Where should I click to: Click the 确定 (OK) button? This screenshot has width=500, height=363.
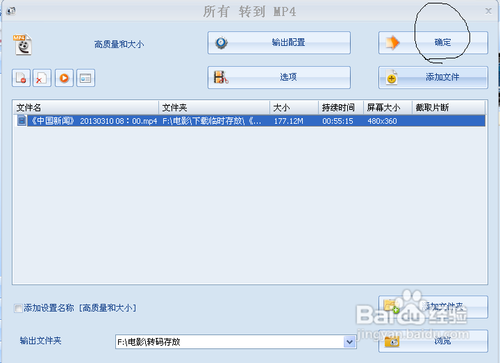coord(433,43)
